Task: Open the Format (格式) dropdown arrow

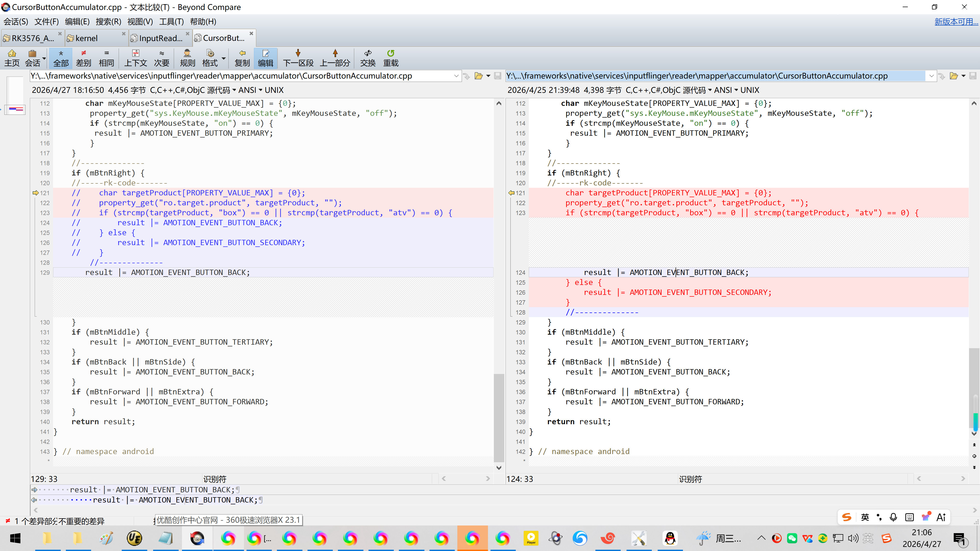Action: click(224, 58)
